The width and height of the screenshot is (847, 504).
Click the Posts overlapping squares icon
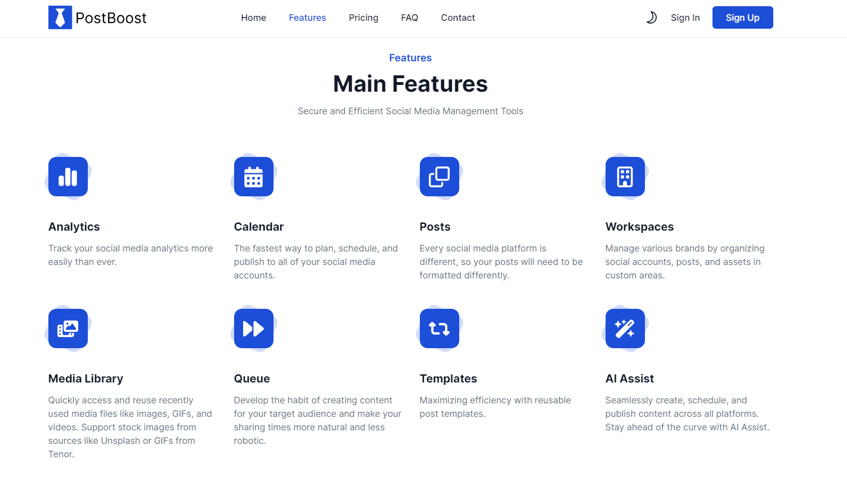pyautogui.click(x=439, y=177)
